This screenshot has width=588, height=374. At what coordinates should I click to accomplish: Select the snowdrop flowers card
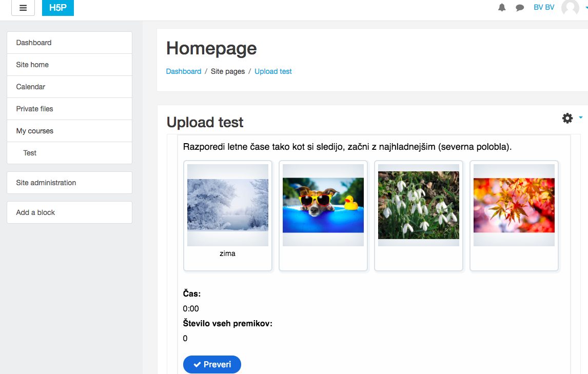tap(419, 215)
